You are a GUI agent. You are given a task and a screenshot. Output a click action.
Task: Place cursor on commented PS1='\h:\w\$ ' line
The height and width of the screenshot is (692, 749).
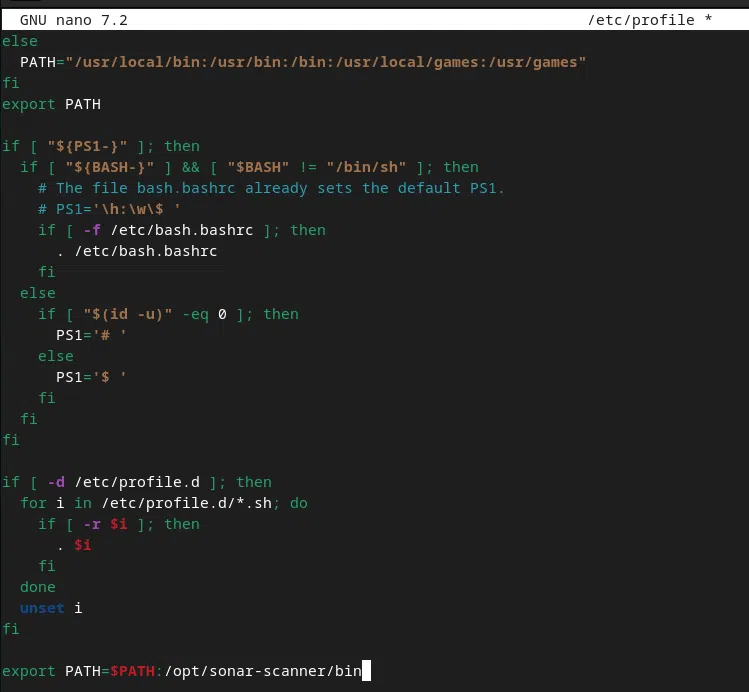(110, 209)
